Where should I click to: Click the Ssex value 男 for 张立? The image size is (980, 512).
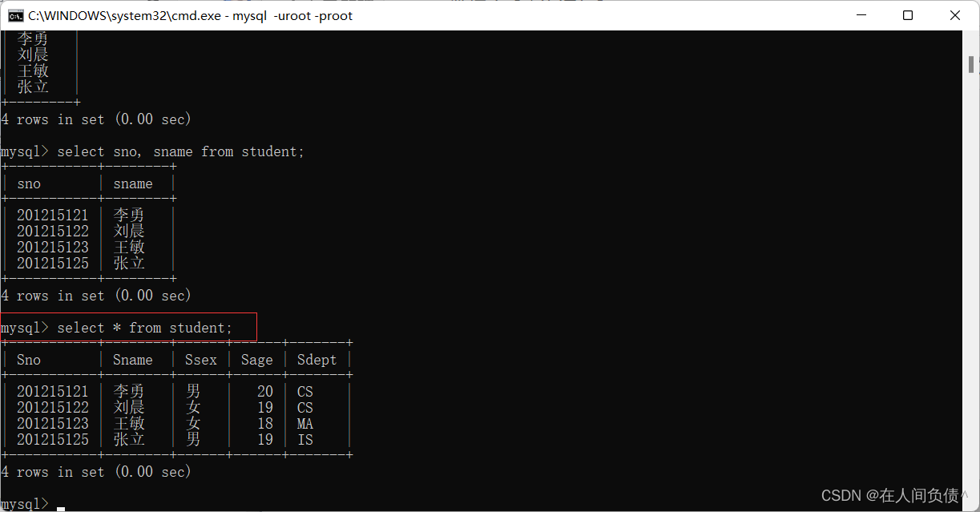tap(193, 440)
